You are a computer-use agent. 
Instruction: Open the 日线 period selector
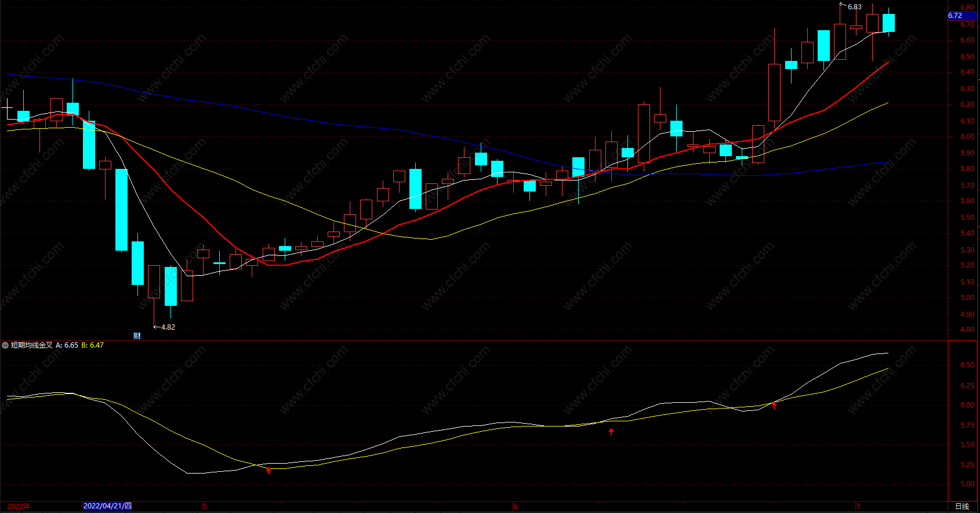coord(962,506)
